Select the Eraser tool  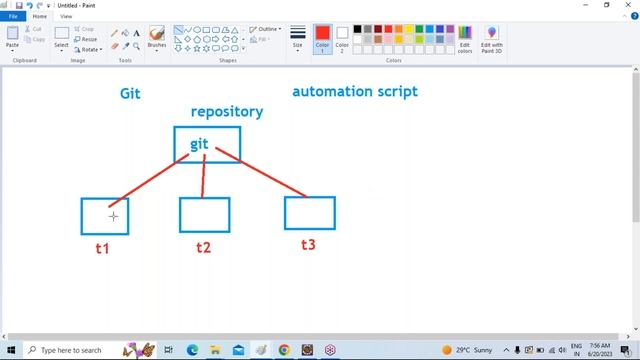115,46
